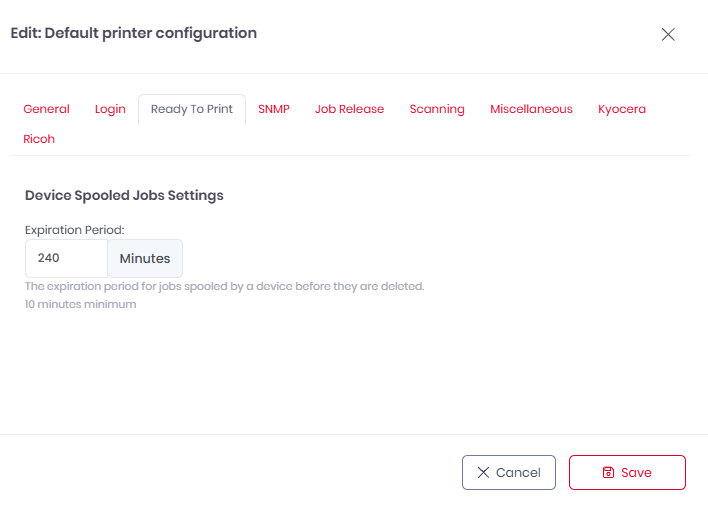The image size is (708, 509).
Task: Click the X icon in Cancel button
Action: pos(484,473)
